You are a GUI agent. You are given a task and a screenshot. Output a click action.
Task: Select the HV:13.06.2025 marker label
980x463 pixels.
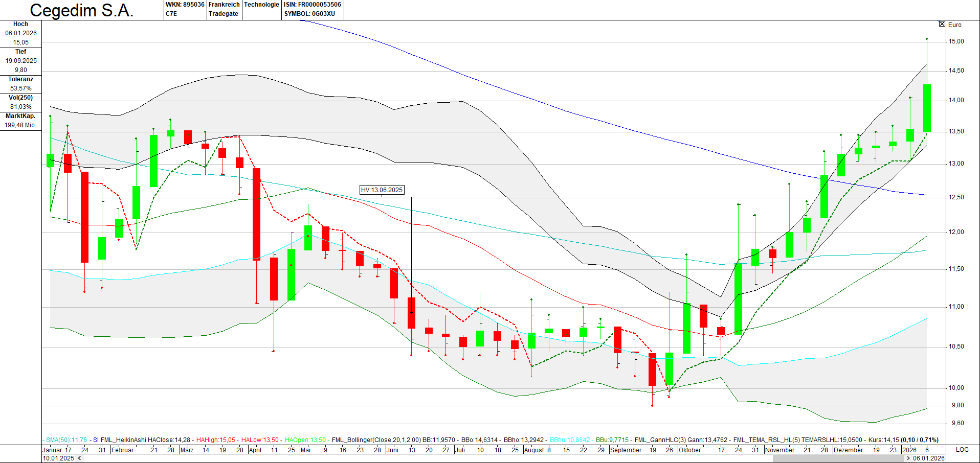pos(382,190)
